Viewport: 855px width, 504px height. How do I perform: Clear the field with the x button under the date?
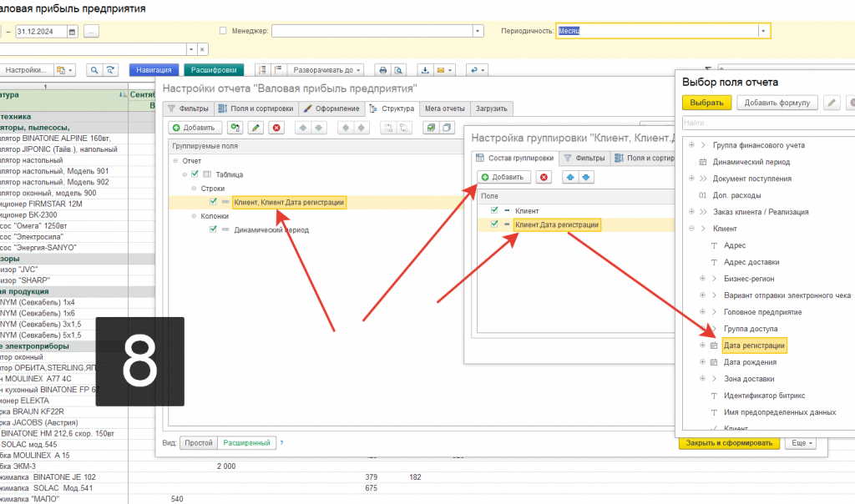[x=202, y=49]
